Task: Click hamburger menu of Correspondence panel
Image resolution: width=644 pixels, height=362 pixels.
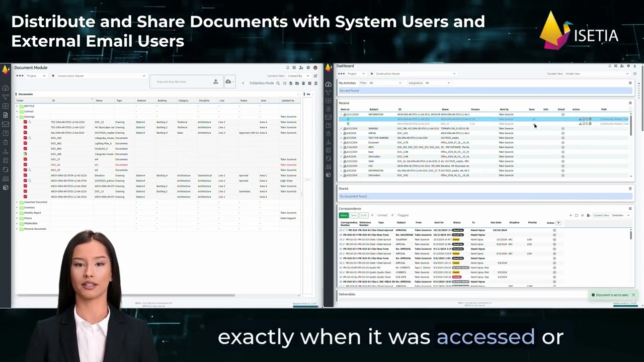Action: pyautogui.click(x=630, y=209)
